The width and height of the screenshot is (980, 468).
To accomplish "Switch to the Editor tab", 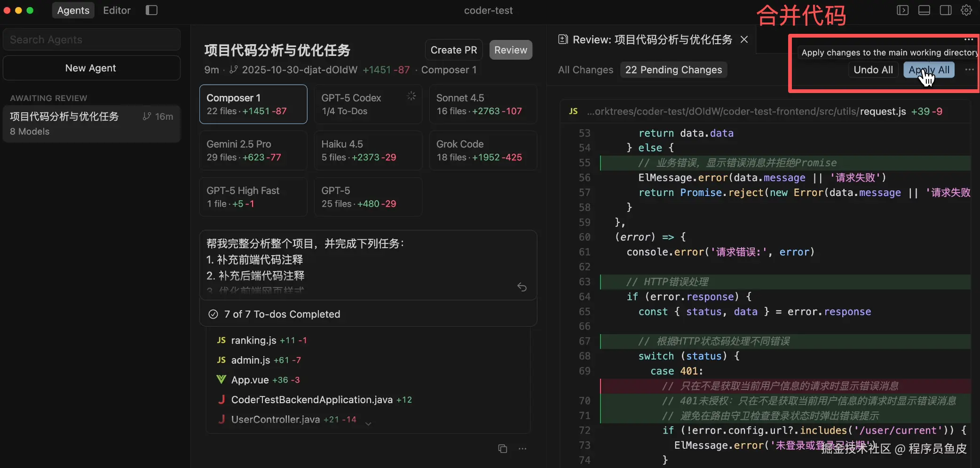I will pos(117,10).
